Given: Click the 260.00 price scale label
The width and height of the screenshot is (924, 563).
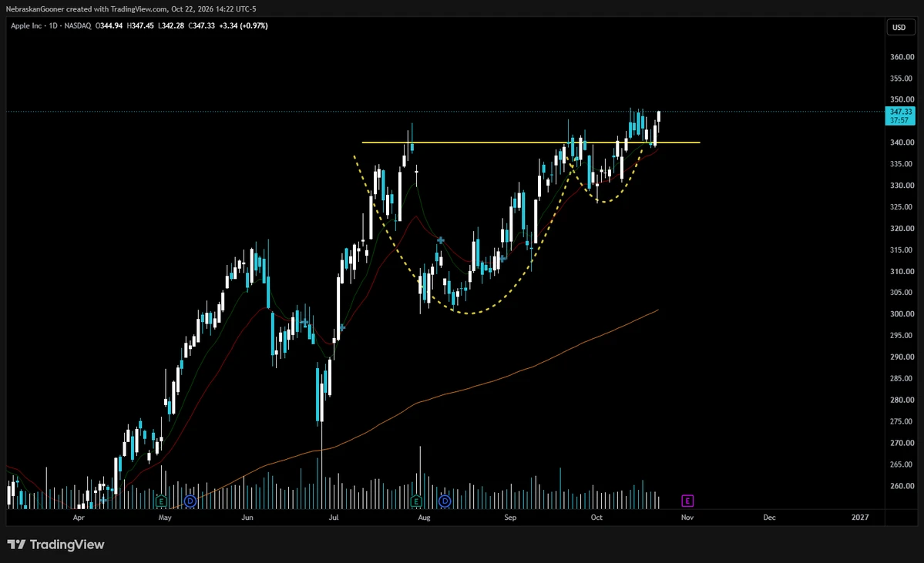Looking at the screenshot, I should pyautogui.click(x=902, y=486).
